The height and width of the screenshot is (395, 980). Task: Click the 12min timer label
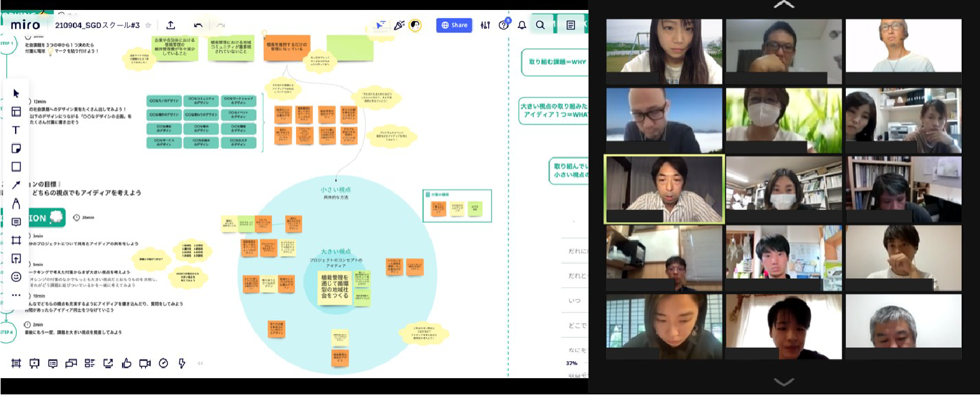pos(40,102)
